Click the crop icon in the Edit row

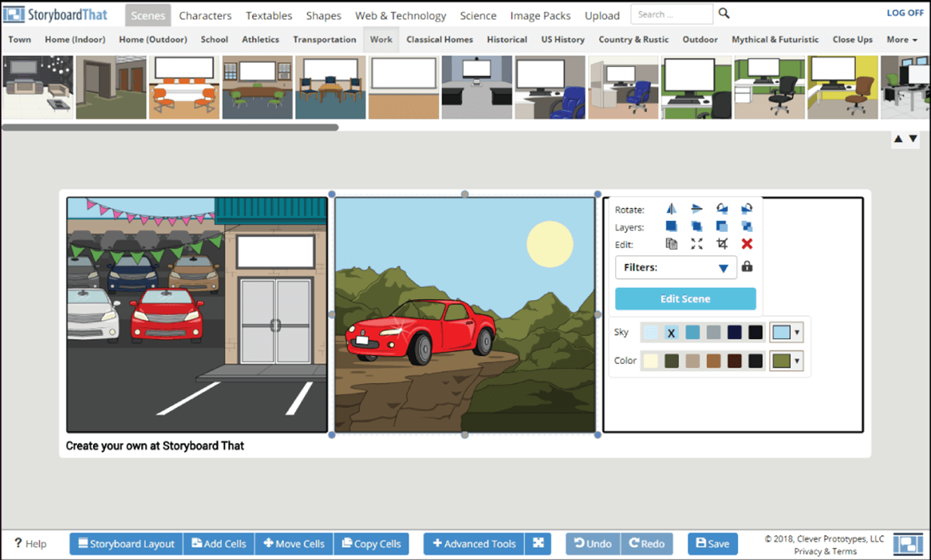coord(722,244)
